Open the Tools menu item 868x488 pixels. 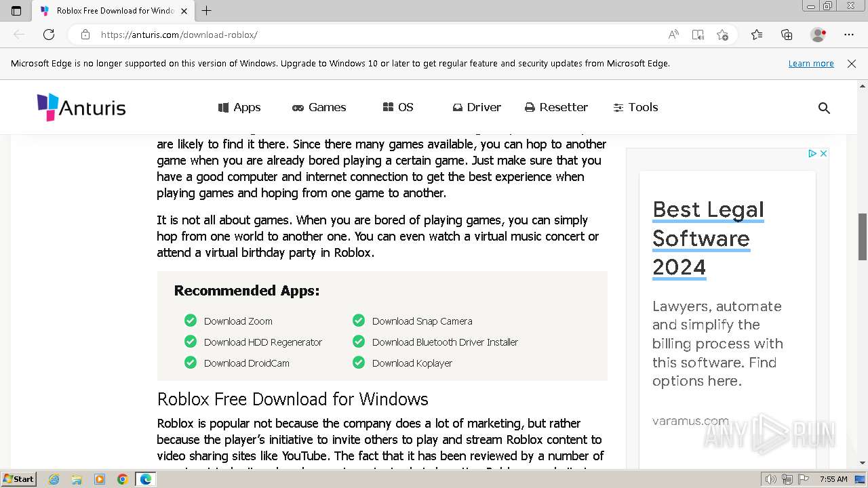tap(635, 107)
